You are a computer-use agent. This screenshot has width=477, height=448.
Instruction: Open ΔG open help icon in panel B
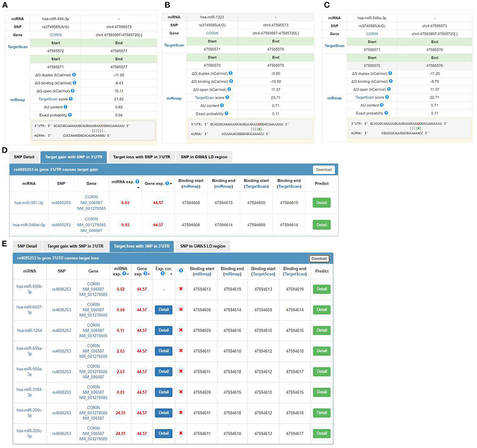pyautogui.click(x=229, y=89)
